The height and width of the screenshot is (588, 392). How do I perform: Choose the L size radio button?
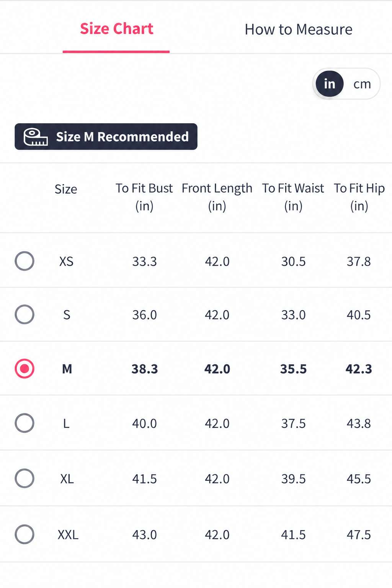pos(24,423)
